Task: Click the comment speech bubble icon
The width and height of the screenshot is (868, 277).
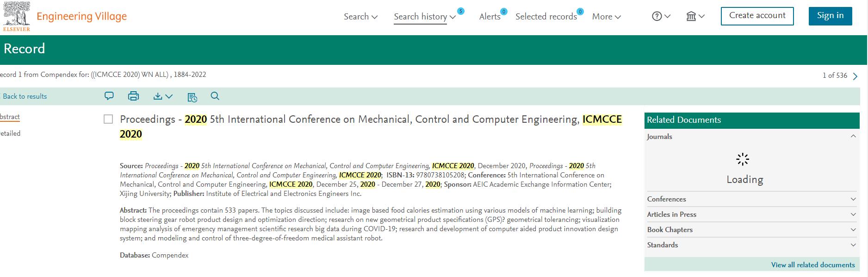Action: click(x=109, y=96)
